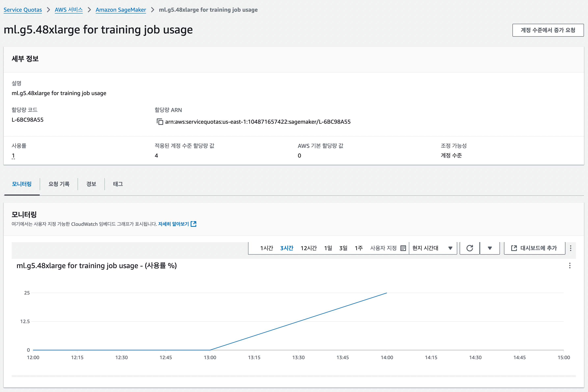Switch to the 요청 기록 tab

pyautogui.click(x=59, y=184)
